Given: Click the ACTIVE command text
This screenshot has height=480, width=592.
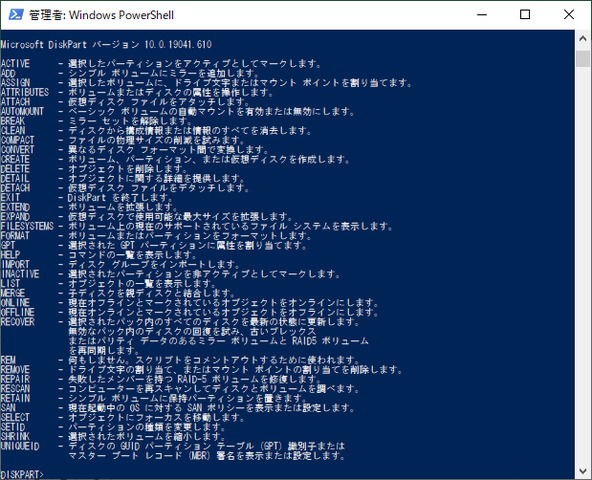Looking at the screenshot, I should [x=15, y=63].
